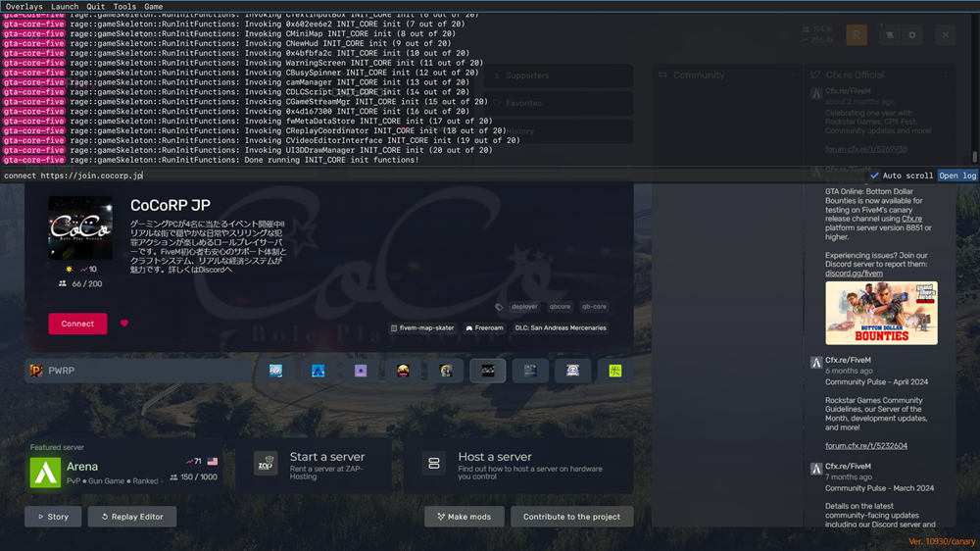The image size is (980, 551).
Task: Connect to the CoCoRP JP server
Action: (77, 324)
